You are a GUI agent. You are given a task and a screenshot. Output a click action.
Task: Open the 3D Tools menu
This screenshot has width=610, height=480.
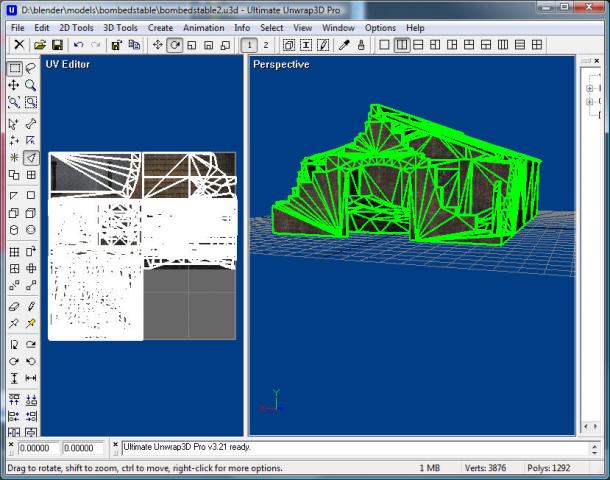pos(120,28)
